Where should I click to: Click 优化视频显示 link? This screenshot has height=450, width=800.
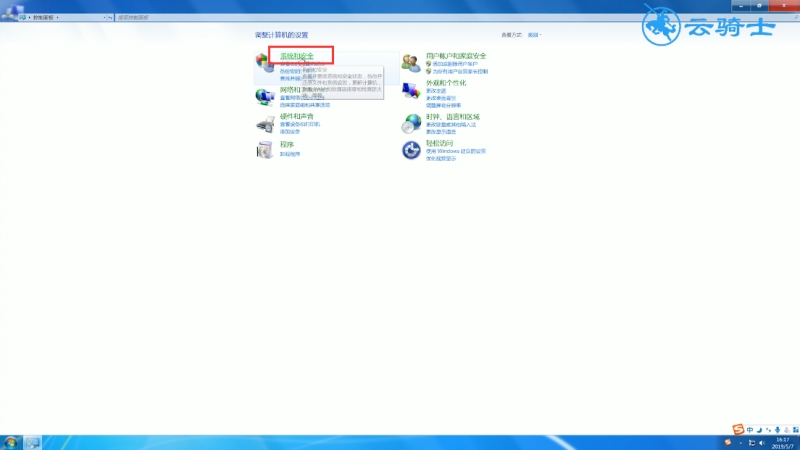(441, 159)
